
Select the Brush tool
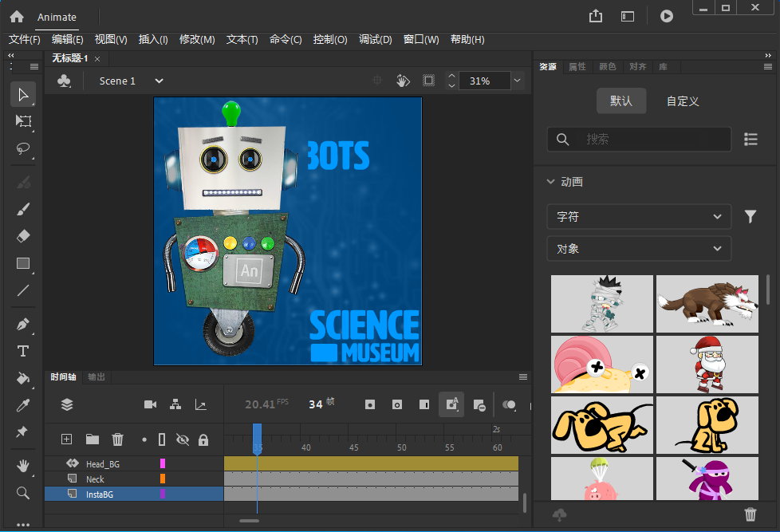pos(23,209)
